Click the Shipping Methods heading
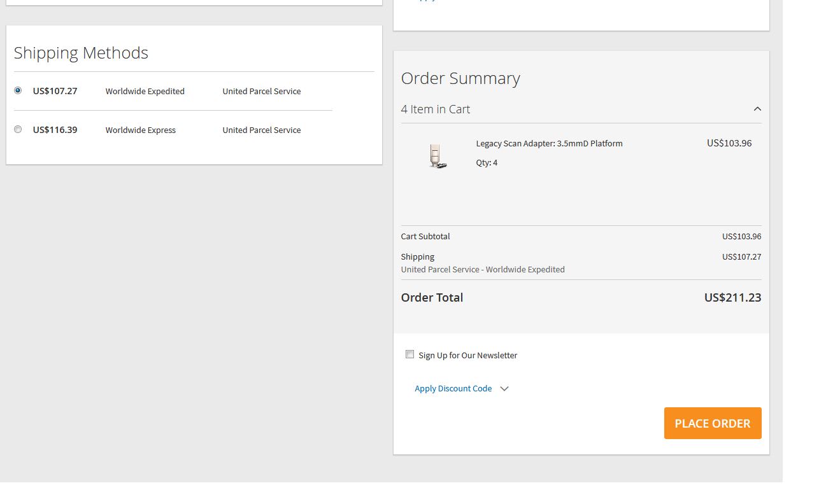The width and height of the screenshot is (819, 504). pos(81,53)
